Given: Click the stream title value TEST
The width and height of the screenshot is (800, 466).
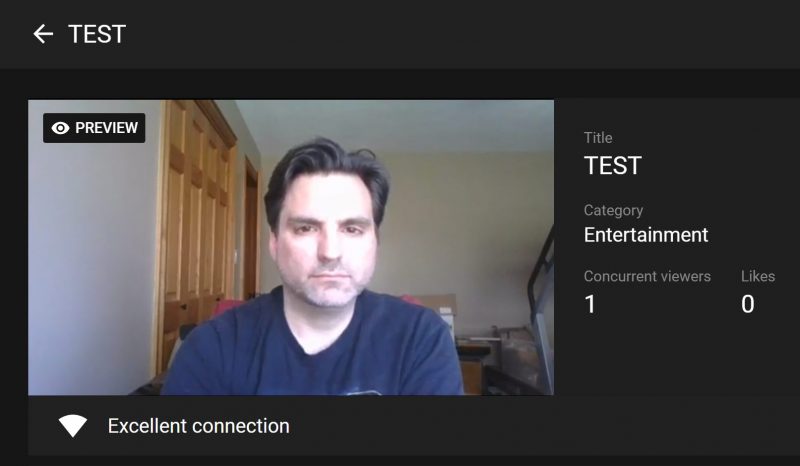Looking at the screenshot, I should pyautogui.click(x=612, y=165).
